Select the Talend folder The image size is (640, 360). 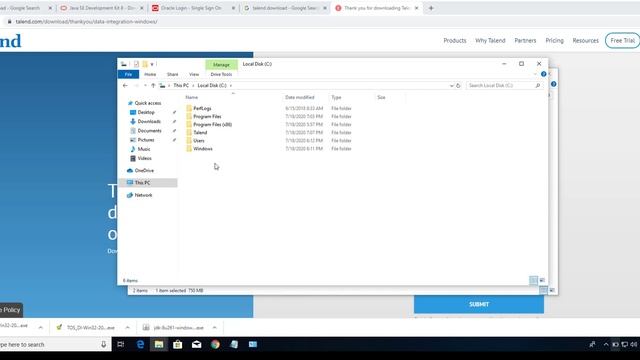pos(200,133)
